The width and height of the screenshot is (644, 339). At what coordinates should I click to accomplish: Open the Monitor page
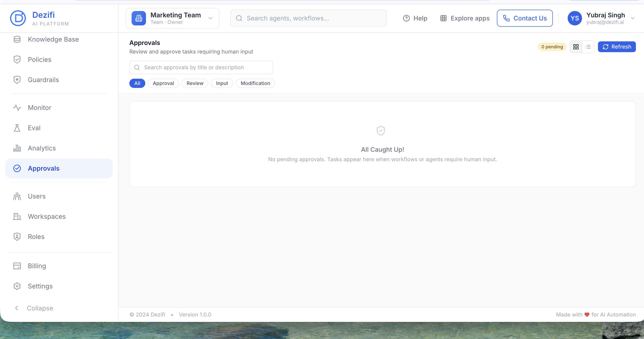pos(59,108)
